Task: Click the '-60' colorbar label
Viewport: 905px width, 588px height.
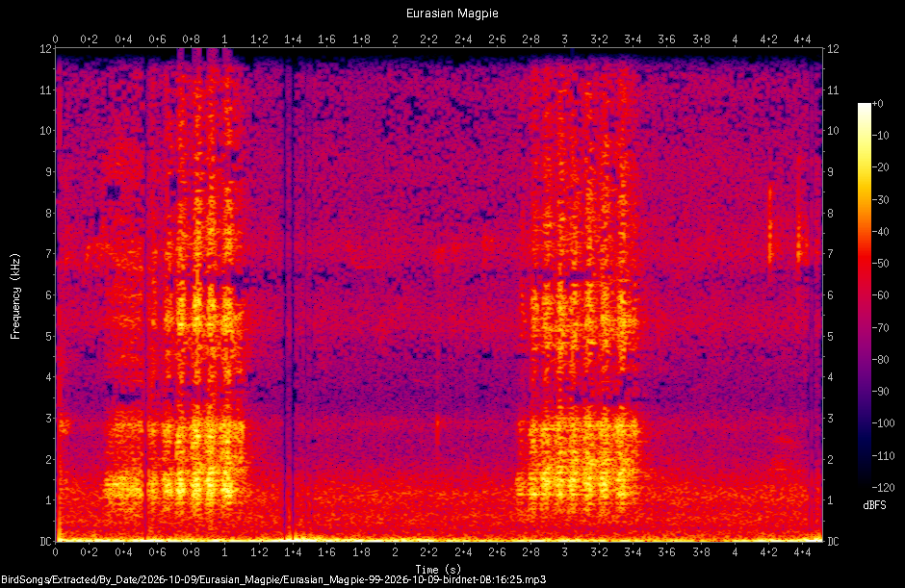Action: coord(881,295)
